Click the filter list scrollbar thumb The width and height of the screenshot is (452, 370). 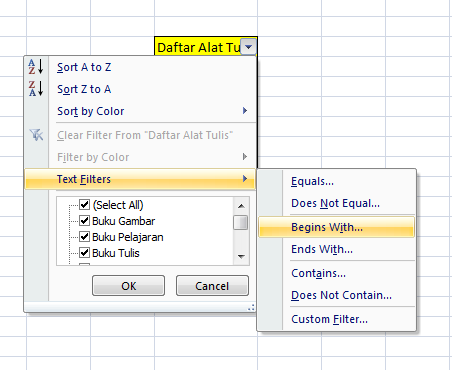pyautogui.click(x=241, y=223)
